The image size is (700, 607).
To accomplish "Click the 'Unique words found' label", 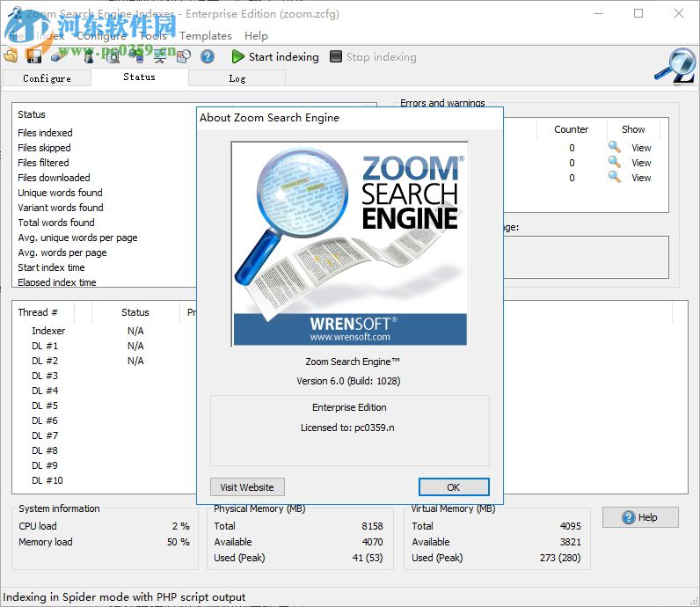I will (61, 193).
